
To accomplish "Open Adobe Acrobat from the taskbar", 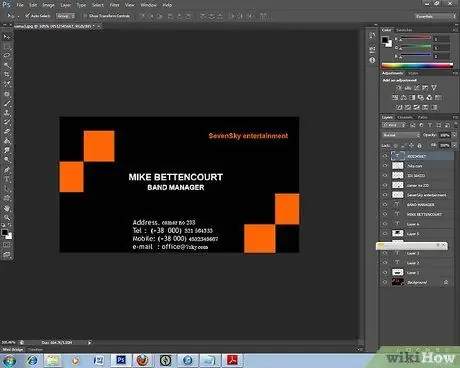I will [232, 360].
